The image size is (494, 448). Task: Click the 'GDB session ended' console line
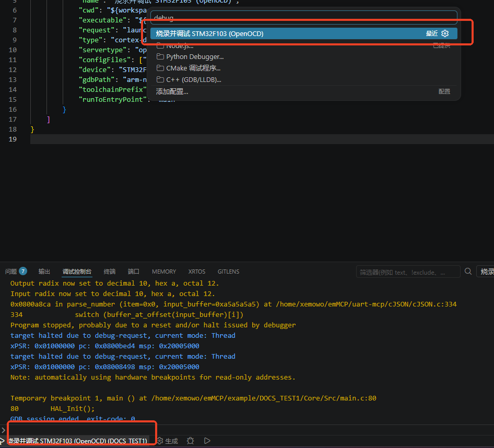pyautogui.click(x=73, y=419)
